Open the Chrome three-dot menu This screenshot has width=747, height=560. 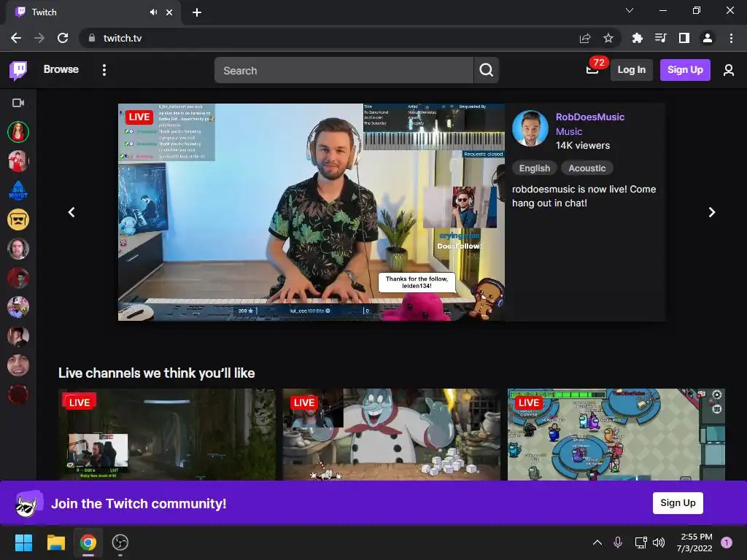click(731, 38)
